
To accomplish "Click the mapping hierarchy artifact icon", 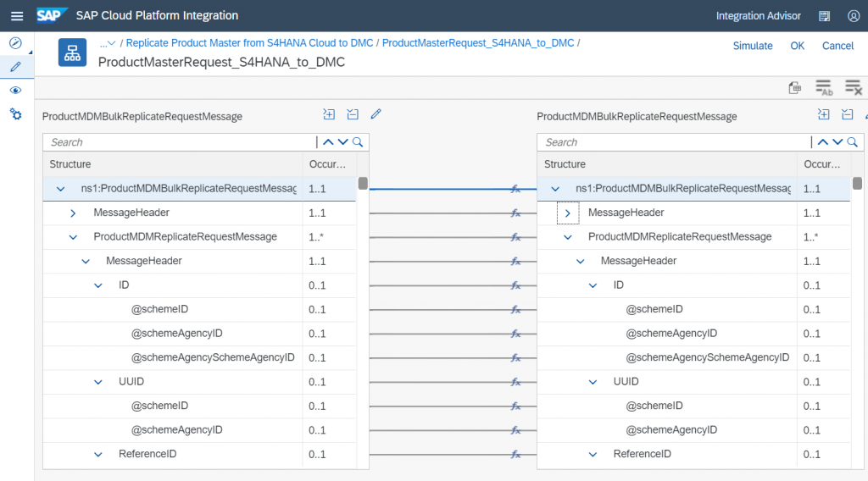I will coord(73,53).
